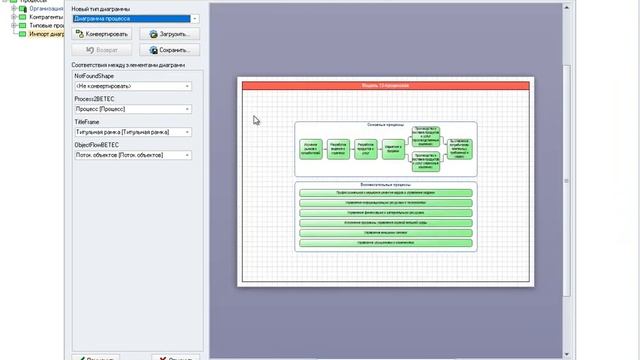Select the Контрагенты item in the tree
Image resolution: width=640 pixels, height=360 pixels.
[46, 17]
